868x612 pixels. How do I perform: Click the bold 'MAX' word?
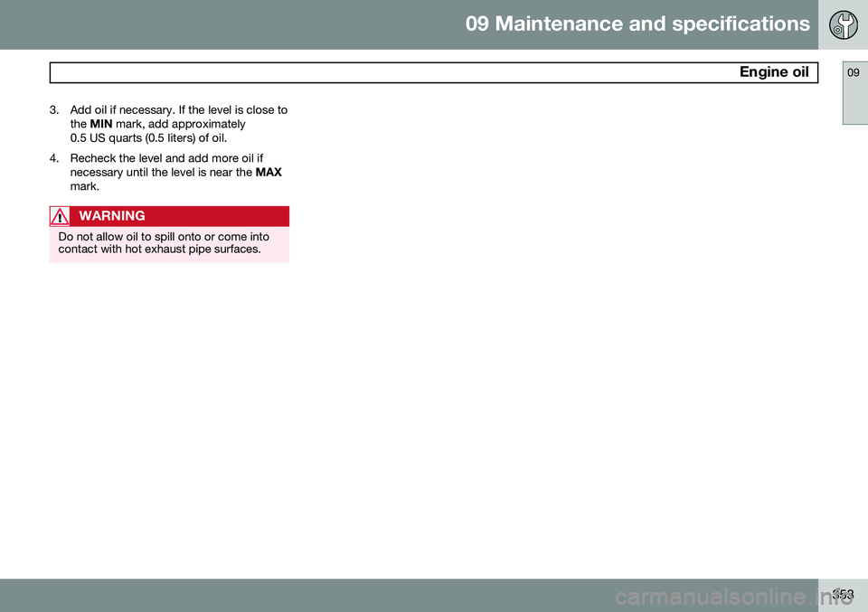(x=269, y=172)
